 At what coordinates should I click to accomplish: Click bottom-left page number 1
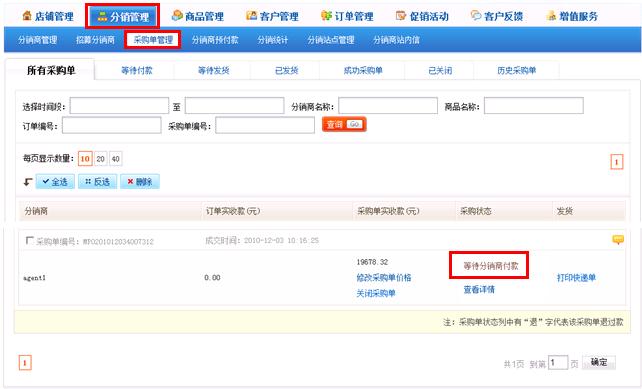tap(25, 363)
